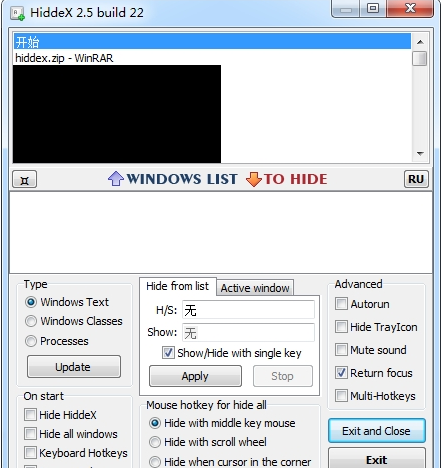Click the orange down arrow To Hide icon

pyautogui.click(x=254, y=179)
